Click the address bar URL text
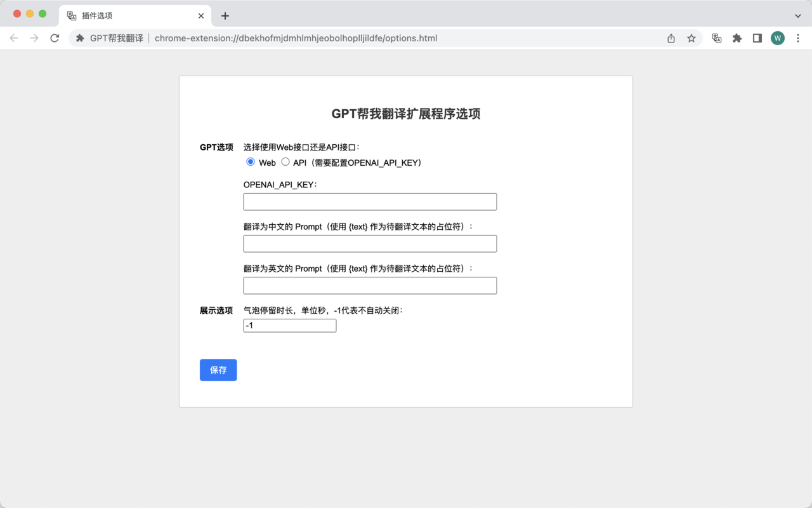The image size is (812, 508). 296,38
